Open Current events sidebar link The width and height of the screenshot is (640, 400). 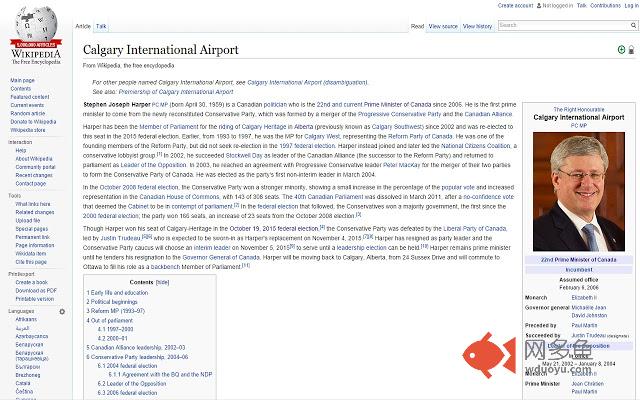coord(27,105)
